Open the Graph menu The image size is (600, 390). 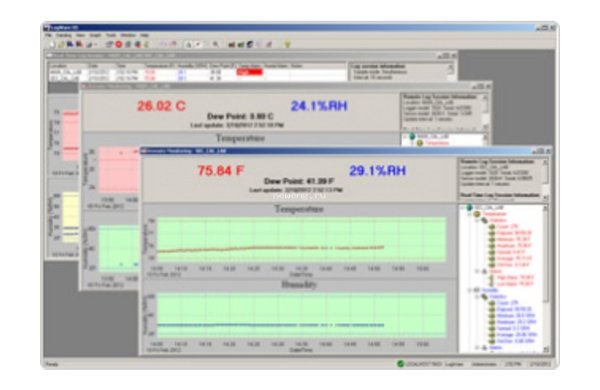[x=95, y=35]
